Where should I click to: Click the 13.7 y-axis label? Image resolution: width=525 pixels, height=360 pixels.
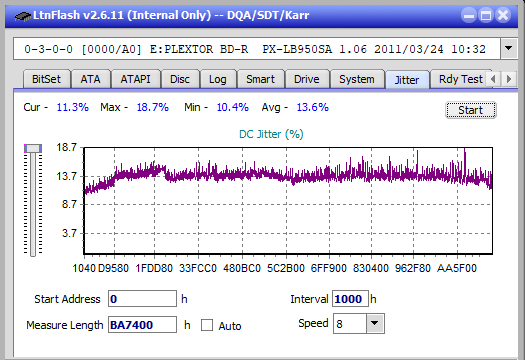click(67, 176)
